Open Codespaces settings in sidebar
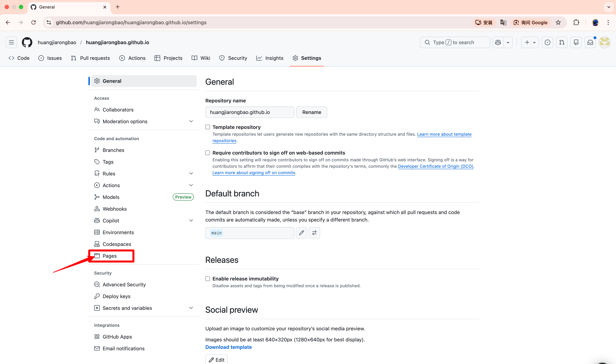 [144, 244]
